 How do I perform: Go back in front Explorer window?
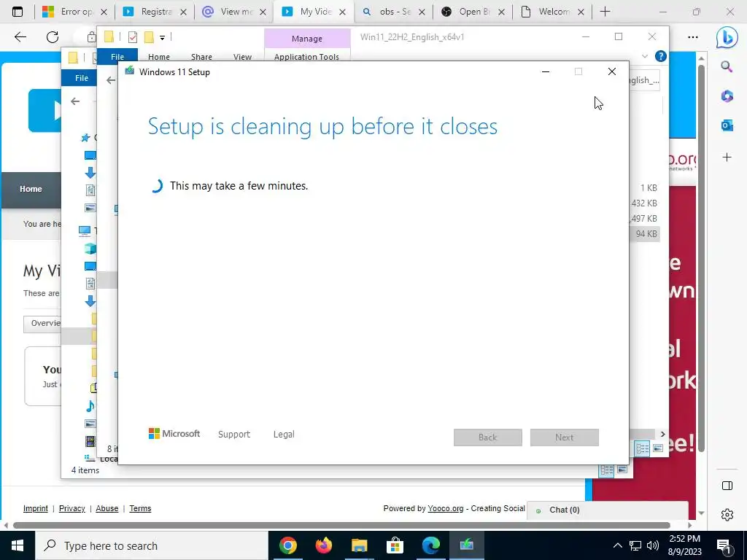click(111, 80)
